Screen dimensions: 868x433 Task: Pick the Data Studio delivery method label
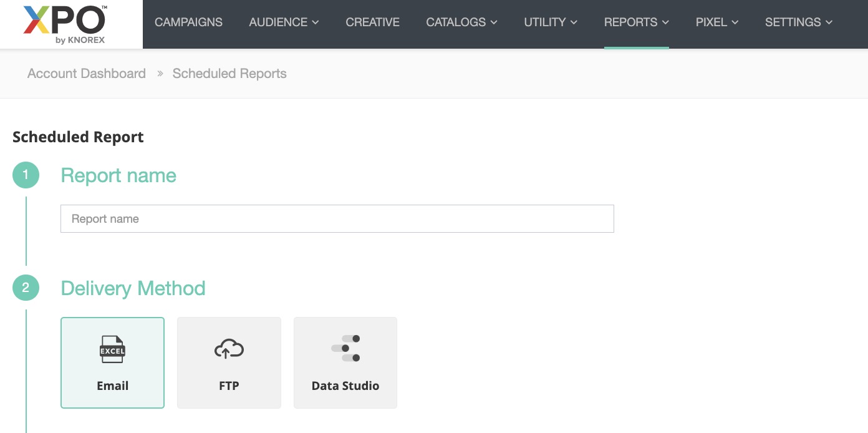coord(345,386)
